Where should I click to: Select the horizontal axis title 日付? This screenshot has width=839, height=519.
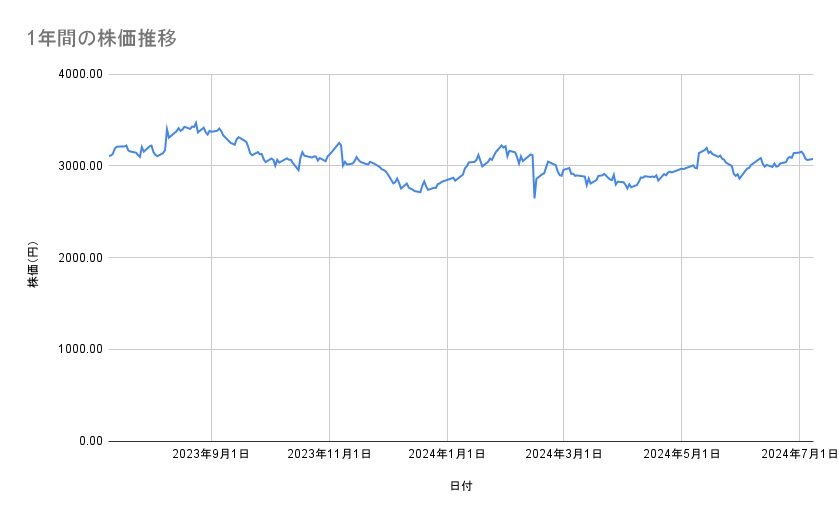click(461, 486)
